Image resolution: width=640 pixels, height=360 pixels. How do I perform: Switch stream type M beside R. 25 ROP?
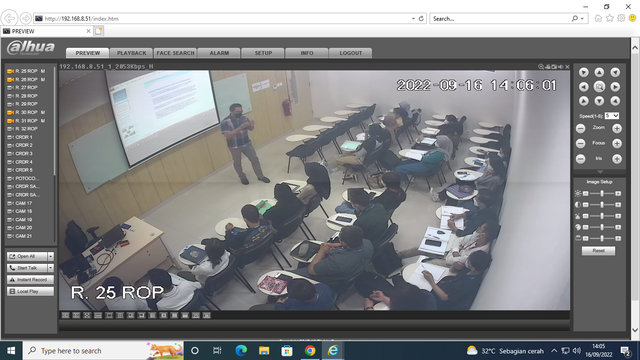coord(43,71)
